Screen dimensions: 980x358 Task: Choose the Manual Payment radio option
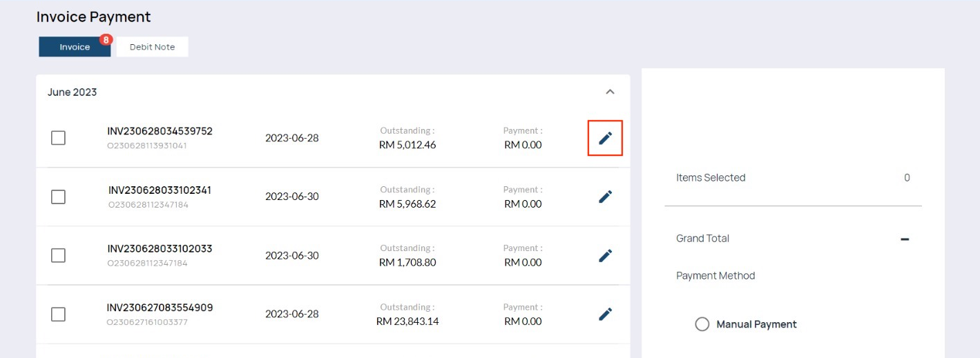tap(702, 324)
